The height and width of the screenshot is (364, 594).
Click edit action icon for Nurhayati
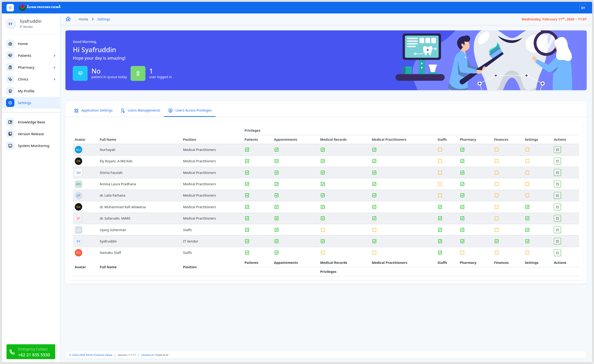tap(557, 150)
